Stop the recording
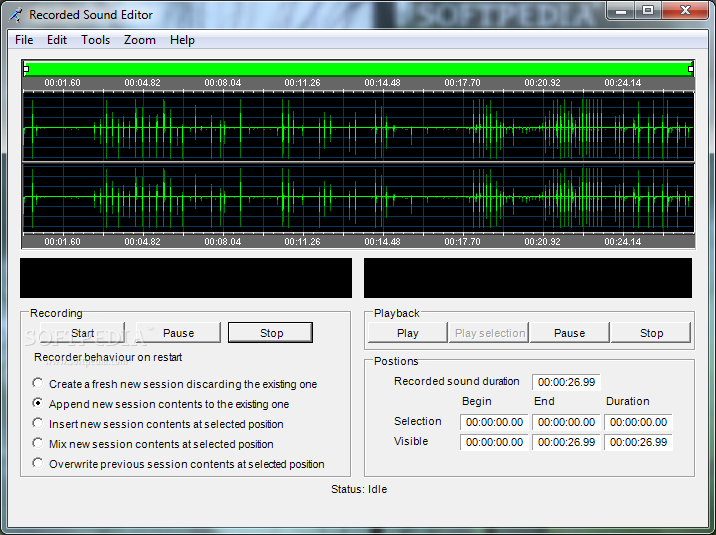This screenshot has width=716, height=535. tap(271, 333)
